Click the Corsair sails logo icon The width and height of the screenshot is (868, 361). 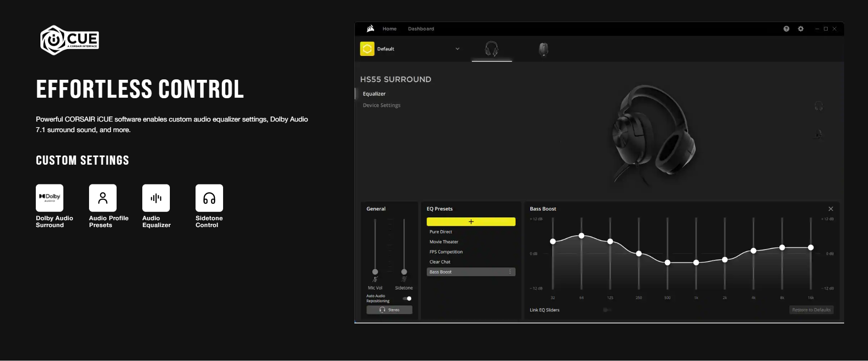pyautogui.click(x=370, y=28)
